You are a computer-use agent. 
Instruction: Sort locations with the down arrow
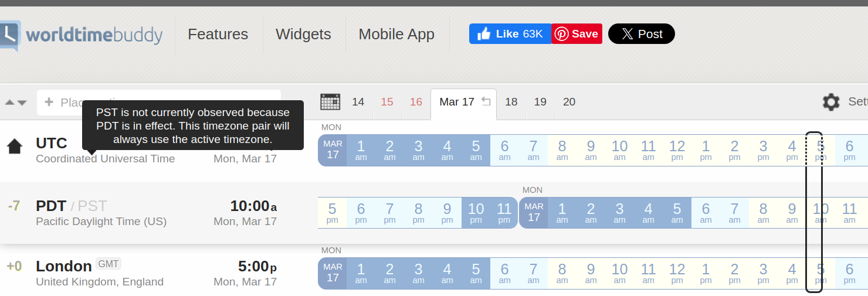pos(22,103)
